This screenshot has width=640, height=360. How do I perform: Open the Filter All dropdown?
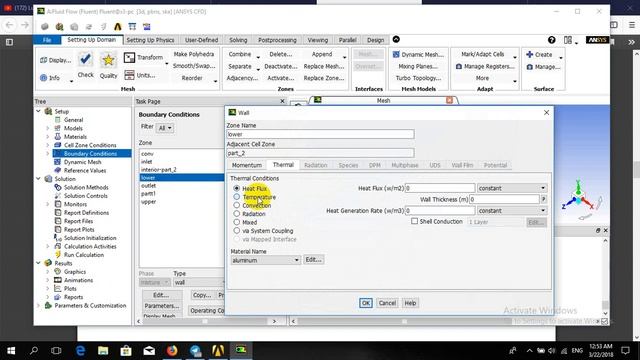[165, 128]
